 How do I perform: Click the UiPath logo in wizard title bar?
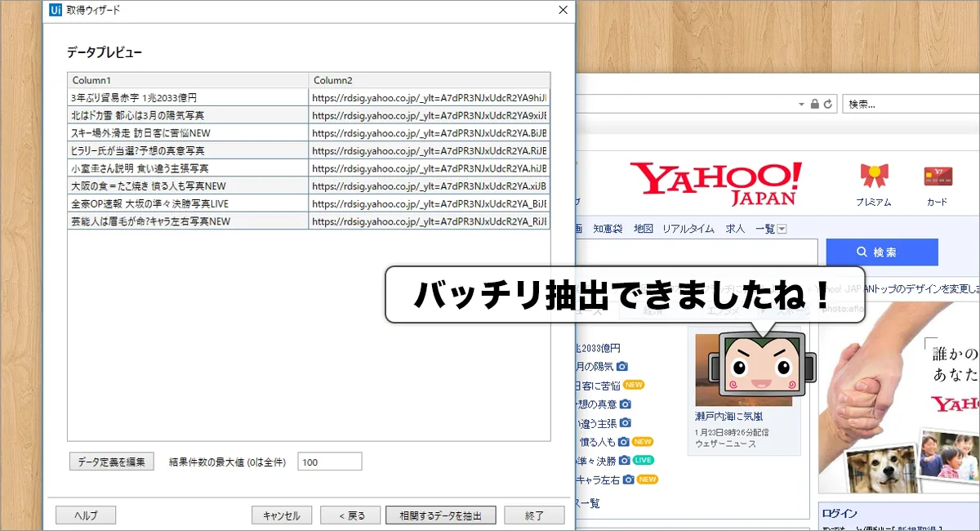(x=56, y=11)
